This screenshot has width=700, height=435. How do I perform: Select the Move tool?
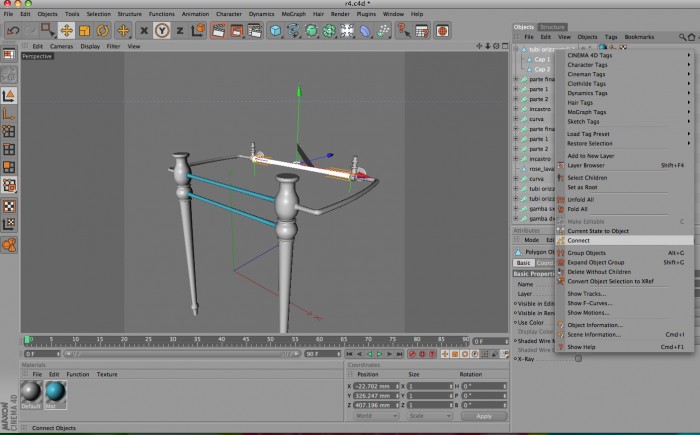tap(67, 31)
